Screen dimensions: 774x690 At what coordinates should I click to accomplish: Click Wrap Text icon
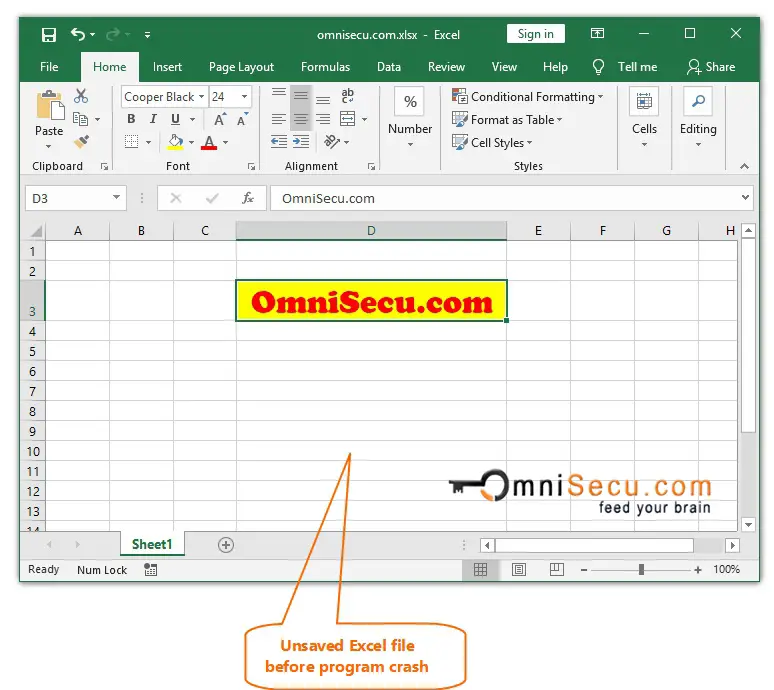(x=348, y=96)
